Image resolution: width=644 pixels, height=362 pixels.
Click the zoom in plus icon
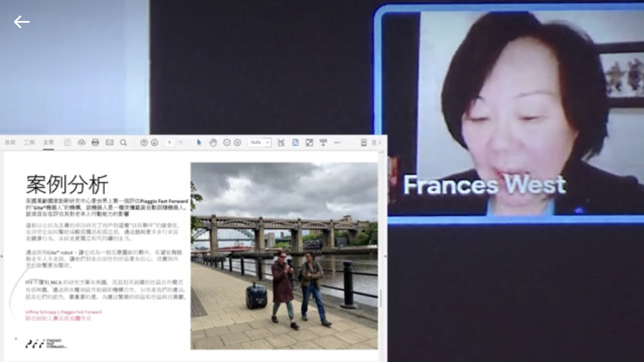(x=238, y=143)
